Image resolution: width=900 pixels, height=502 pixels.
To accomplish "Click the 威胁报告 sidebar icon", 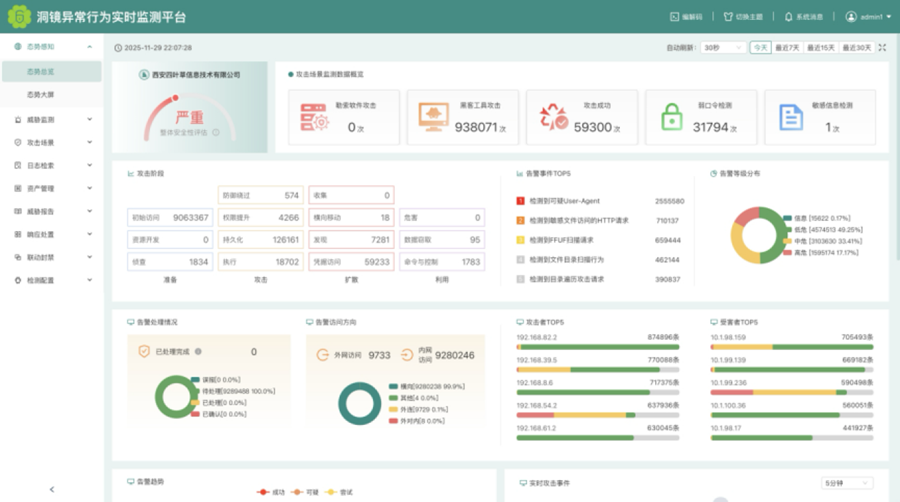I will (x=18, y=211).
